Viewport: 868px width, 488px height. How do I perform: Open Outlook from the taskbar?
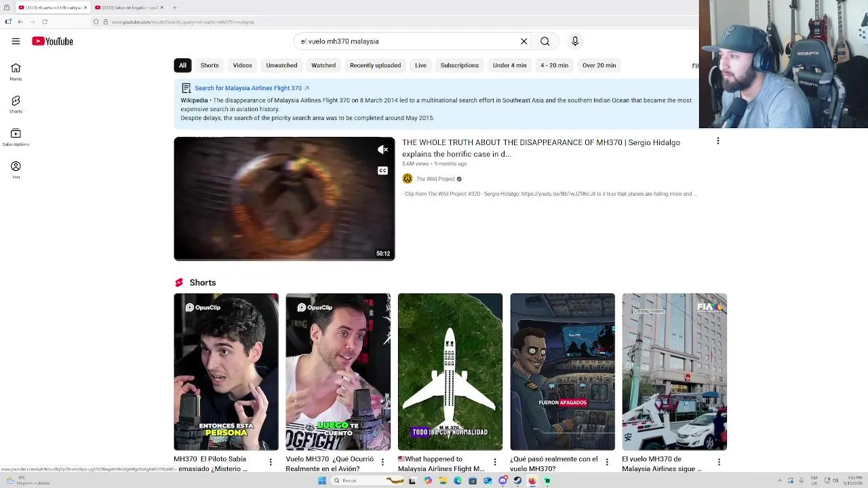[x=488, y=481]
